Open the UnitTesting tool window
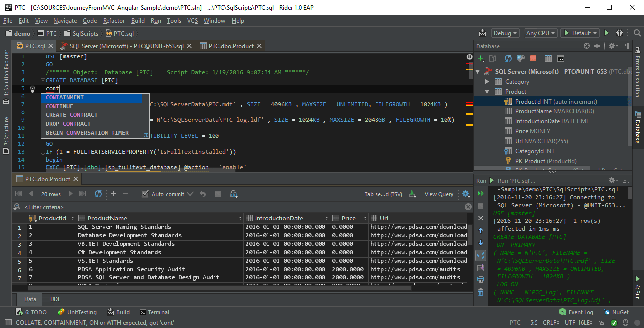 (x=77, y=312)
